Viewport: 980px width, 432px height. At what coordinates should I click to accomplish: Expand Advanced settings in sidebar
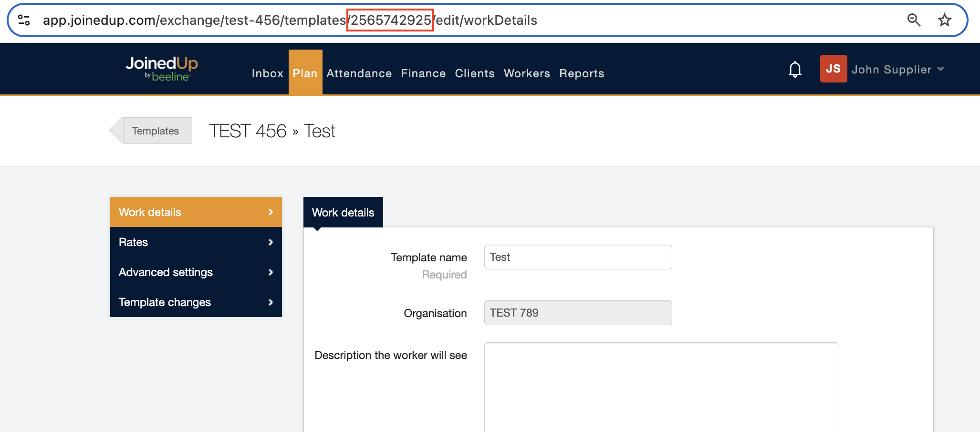(196, 272)
